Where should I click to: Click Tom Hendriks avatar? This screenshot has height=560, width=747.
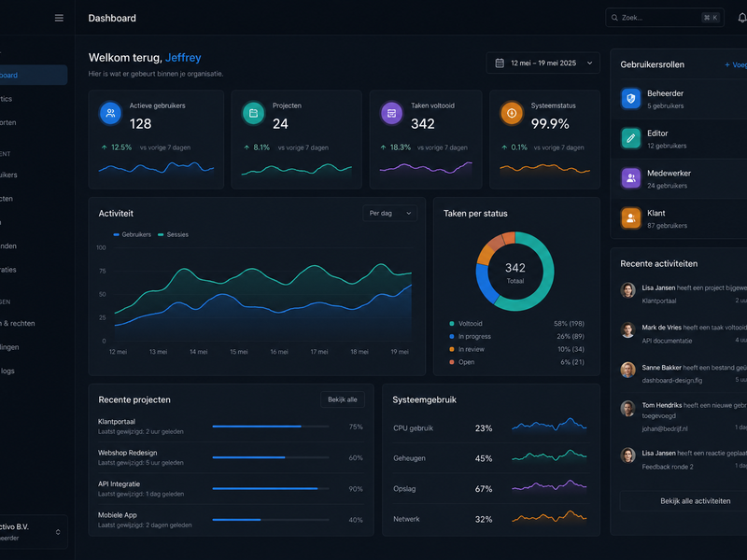click(627, 408)
